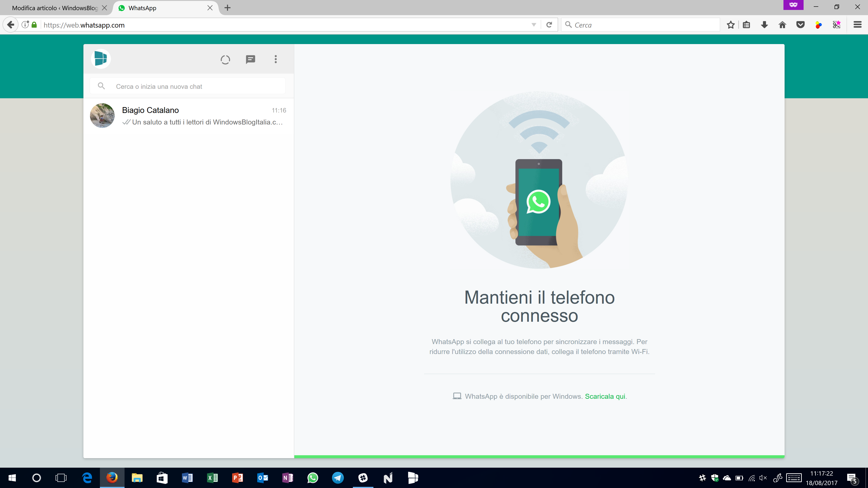Click the 'Scaricala qui' download link

(605, 396)
